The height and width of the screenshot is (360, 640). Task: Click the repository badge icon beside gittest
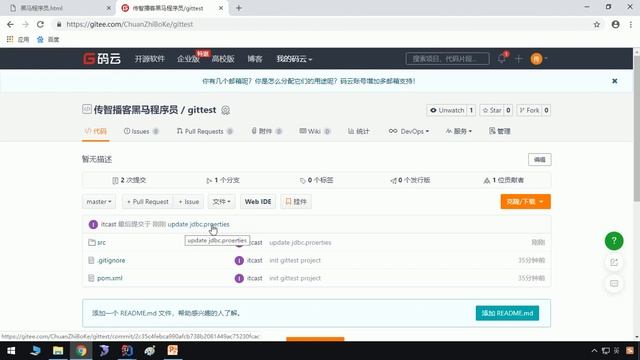click(225, 110)
